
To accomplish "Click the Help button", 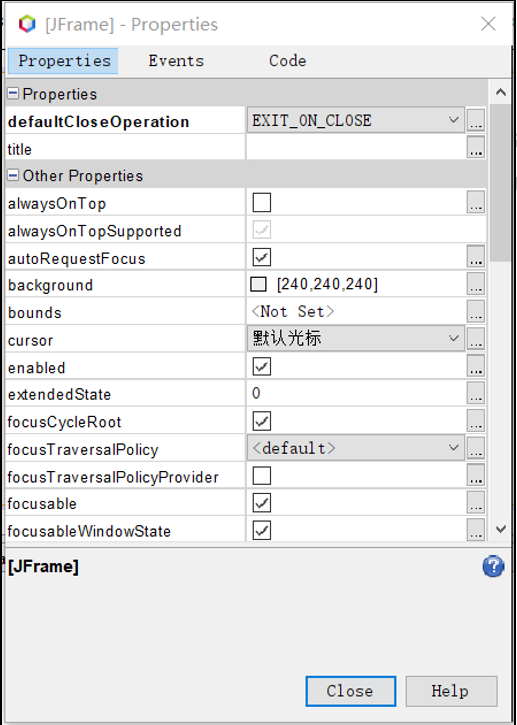I will (451, 691).
